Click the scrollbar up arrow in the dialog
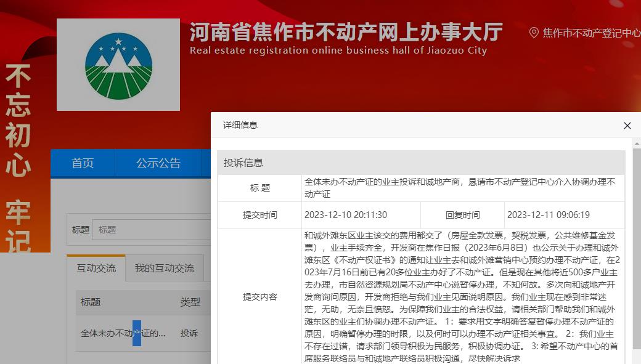 coord(637,144)
